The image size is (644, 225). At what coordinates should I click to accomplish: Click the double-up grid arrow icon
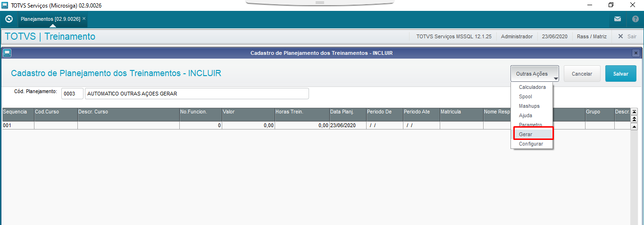(634, 119)
